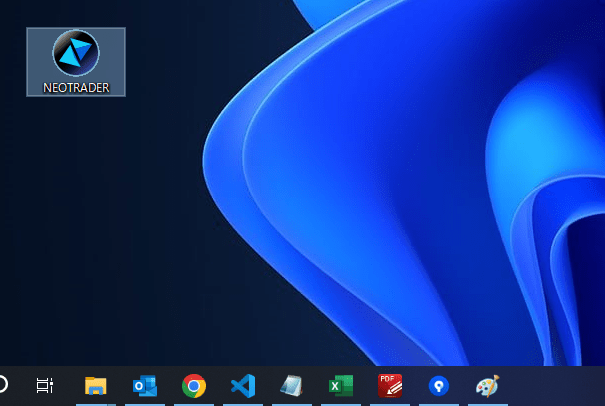Open Google Chrome from the taskbar
605x406 pixels.
click(x=194, y=386)
